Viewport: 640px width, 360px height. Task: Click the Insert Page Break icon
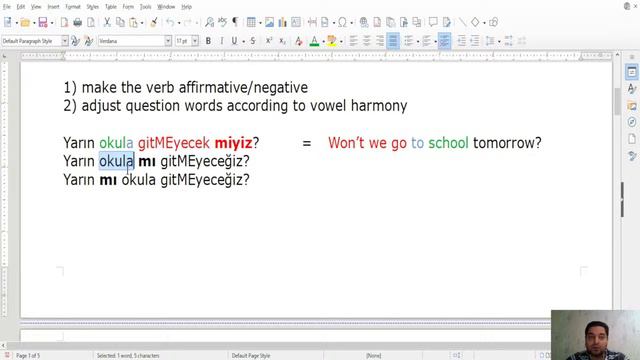(312, 22)
